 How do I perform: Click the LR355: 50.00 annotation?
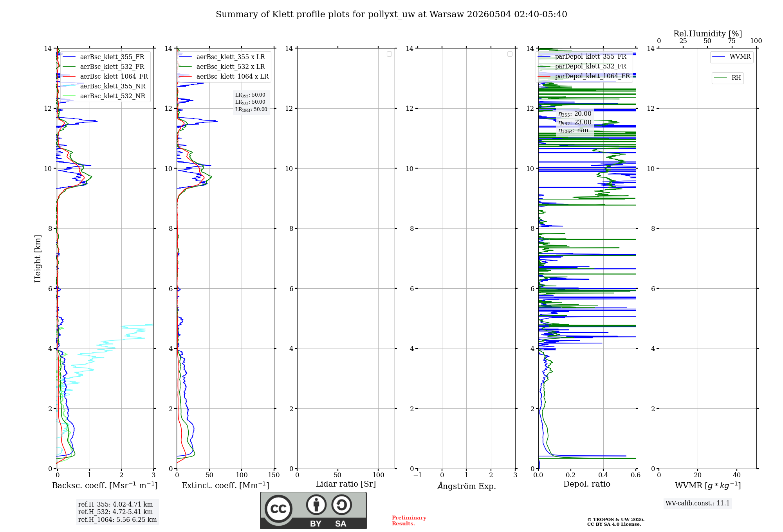coord(250,95)
